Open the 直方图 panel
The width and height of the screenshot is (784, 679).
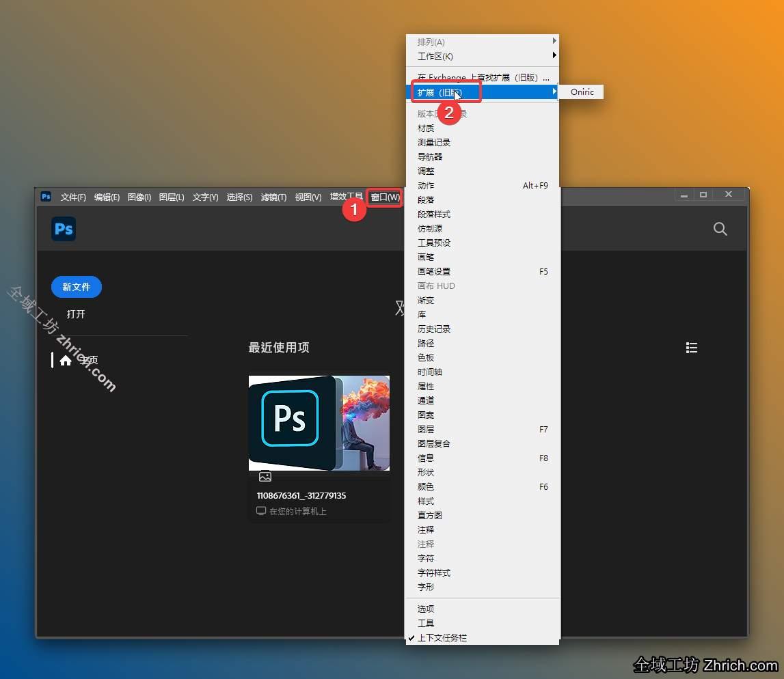tap(483, 515)
